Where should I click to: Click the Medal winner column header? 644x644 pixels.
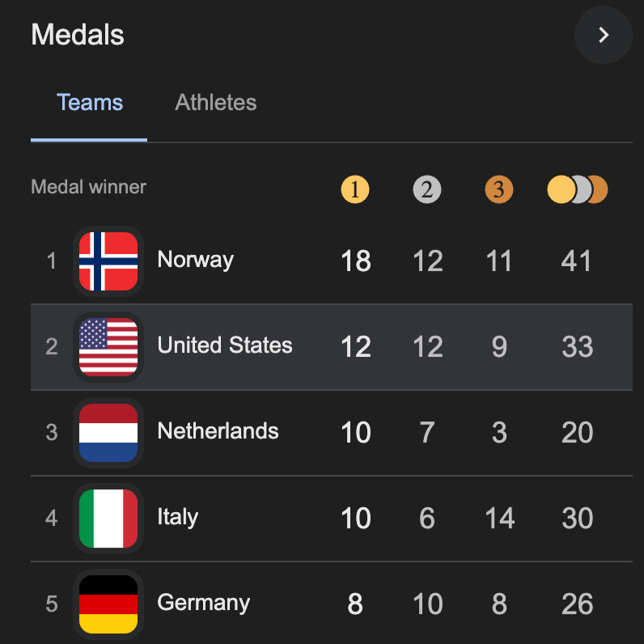[x=89, y=187]
